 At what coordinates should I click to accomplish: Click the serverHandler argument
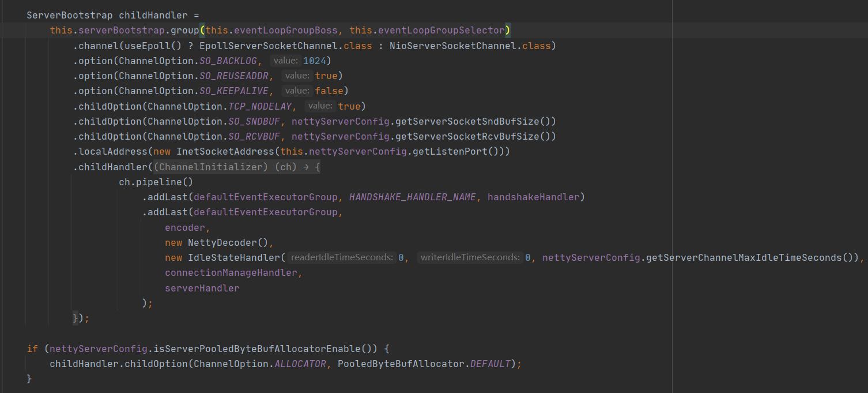(x=202, y=288)
